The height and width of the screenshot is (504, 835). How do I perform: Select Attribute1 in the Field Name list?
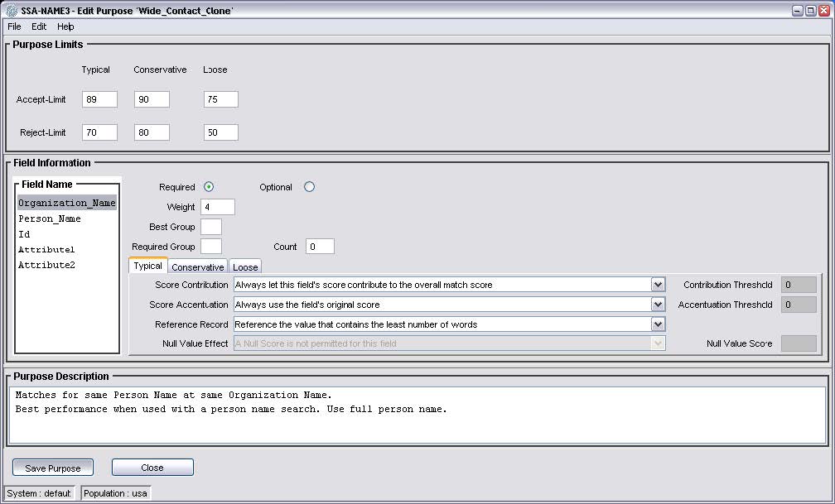tap(46, 250)
